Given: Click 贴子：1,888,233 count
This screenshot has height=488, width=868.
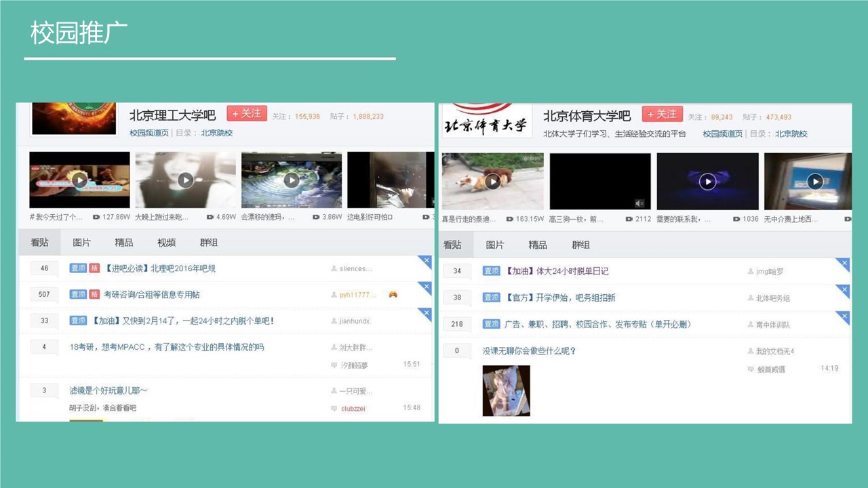Looking at the screenshot, I should tap(357, 117).
